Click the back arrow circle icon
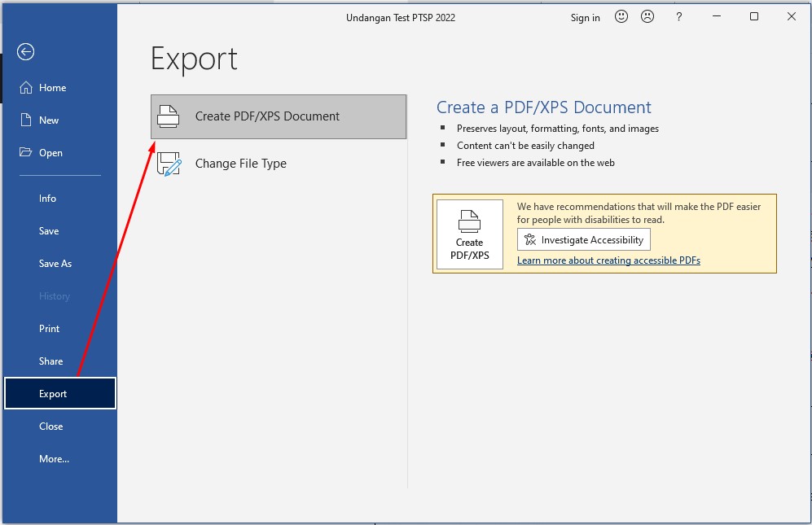Image resolution: width=812 pixels, height=525 pixels. [26, 52]
